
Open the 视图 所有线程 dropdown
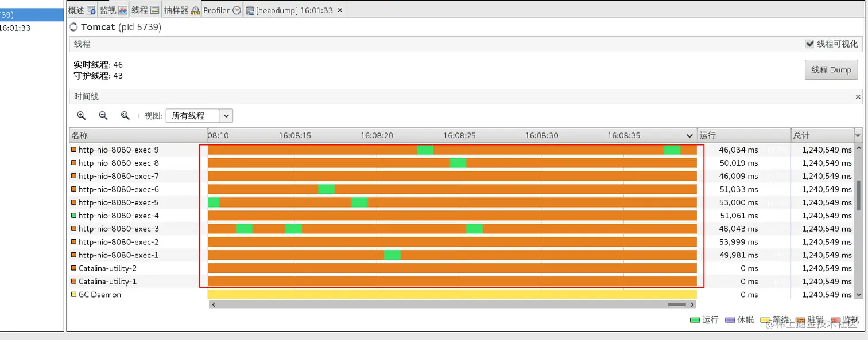tap(199, 116)
